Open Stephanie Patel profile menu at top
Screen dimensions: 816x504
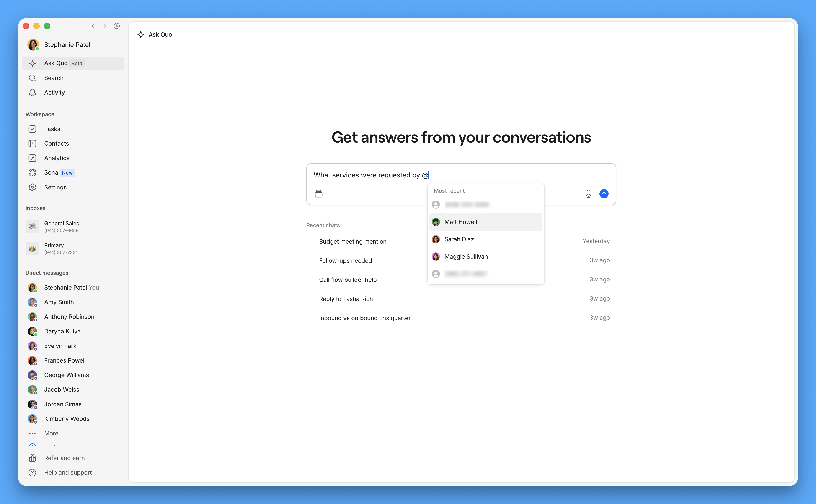coord(59,45)
